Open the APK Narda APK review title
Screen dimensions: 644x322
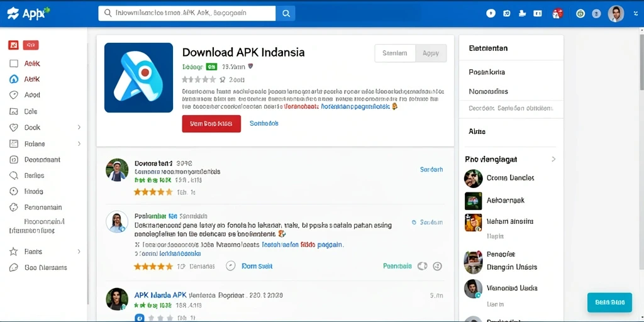(160, 295)
